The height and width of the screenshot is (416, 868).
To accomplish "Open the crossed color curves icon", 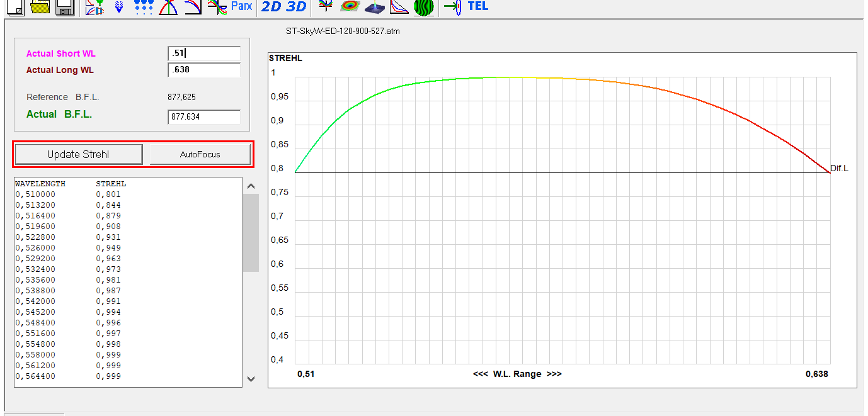I will [217, 7].
